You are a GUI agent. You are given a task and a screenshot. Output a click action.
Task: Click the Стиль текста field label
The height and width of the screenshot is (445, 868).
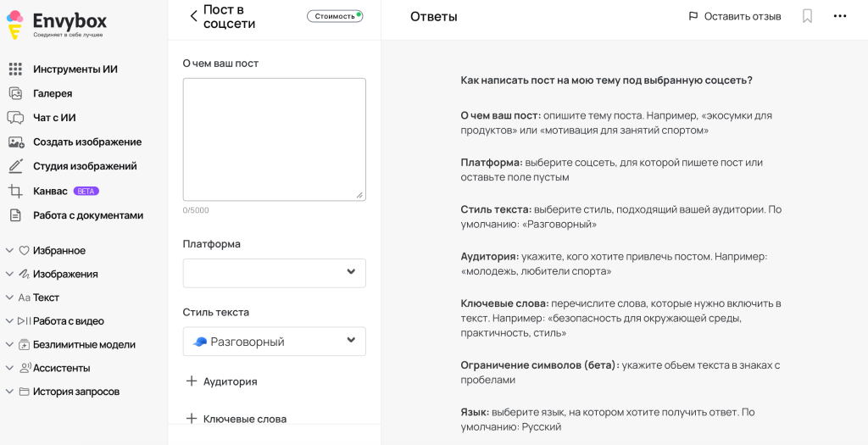tap(216, 312)
